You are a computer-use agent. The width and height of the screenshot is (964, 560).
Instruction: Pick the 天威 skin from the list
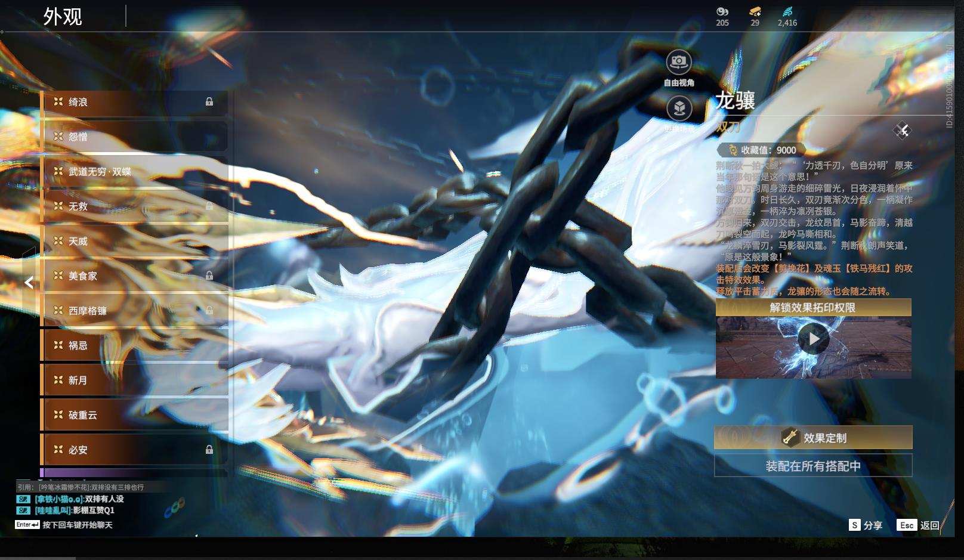(135, 241)
